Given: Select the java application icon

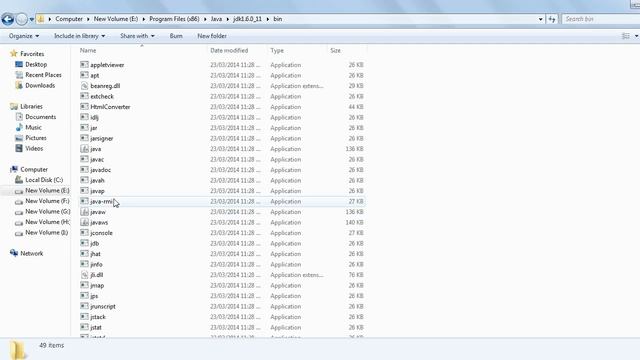Looking at the screenshot, I should 84,149.
